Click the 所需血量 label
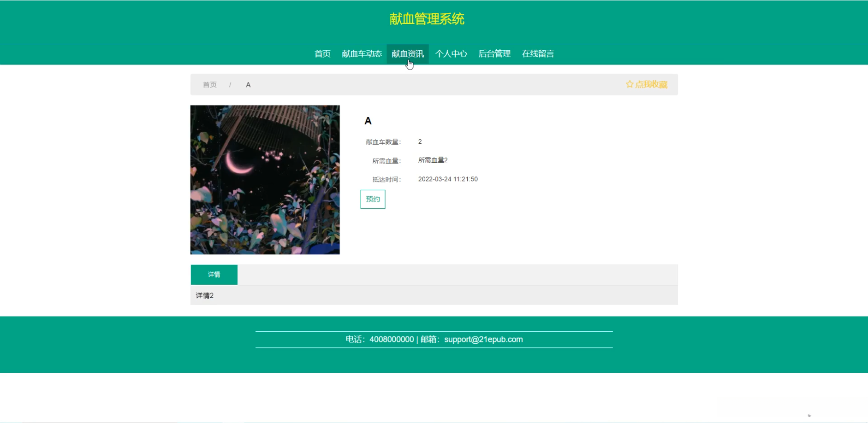 coord(386,161)
